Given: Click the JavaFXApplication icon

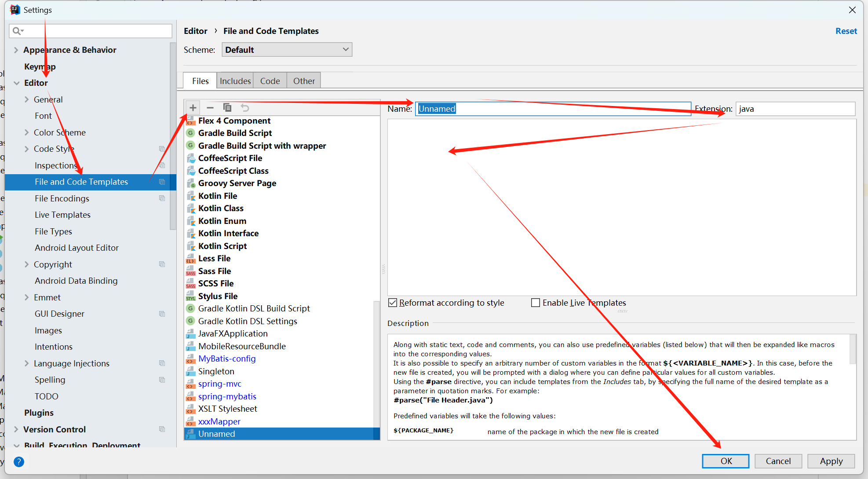Looking at the screenshot, I should [x=191, y=333].
